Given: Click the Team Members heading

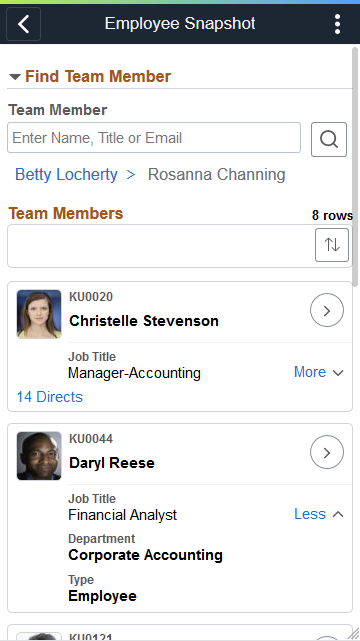Looking at the screenshot, I should 66,213.
